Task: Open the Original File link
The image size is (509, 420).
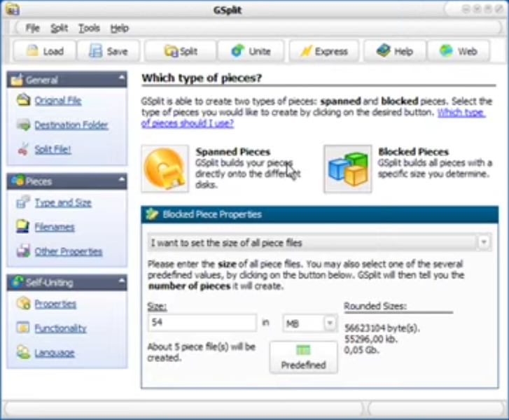Action: [x=58, y=101]
